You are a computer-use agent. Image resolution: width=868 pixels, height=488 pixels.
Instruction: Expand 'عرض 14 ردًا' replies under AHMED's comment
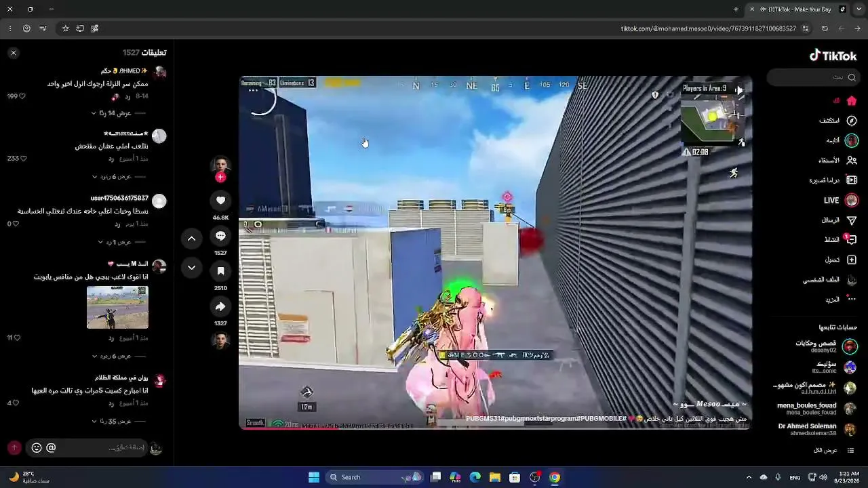111,113
